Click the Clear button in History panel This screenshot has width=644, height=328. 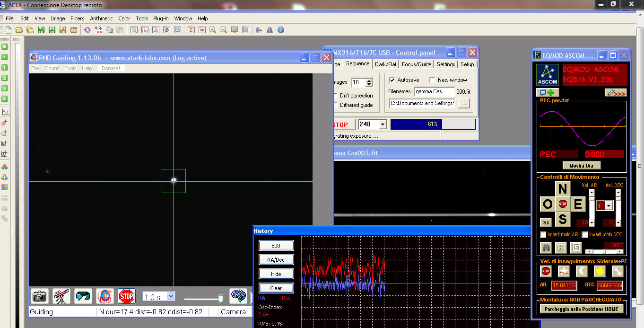[x=276, y=288]
